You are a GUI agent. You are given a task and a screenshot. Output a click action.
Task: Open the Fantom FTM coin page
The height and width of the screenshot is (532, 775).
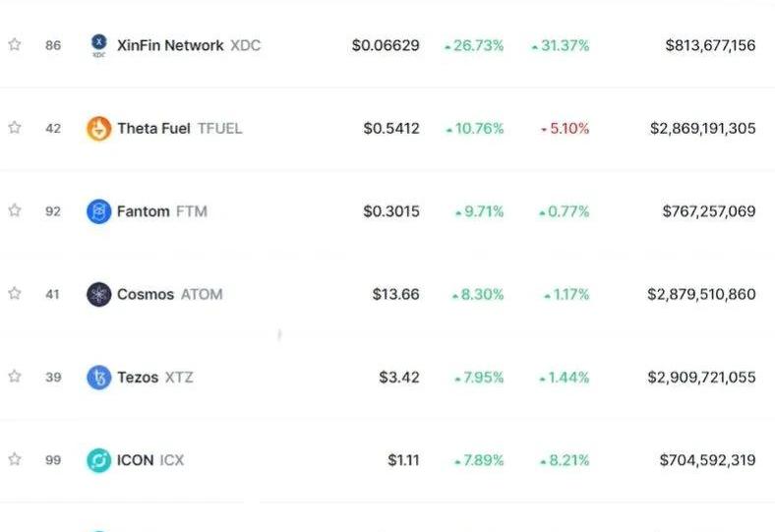(x=162, y=211)
